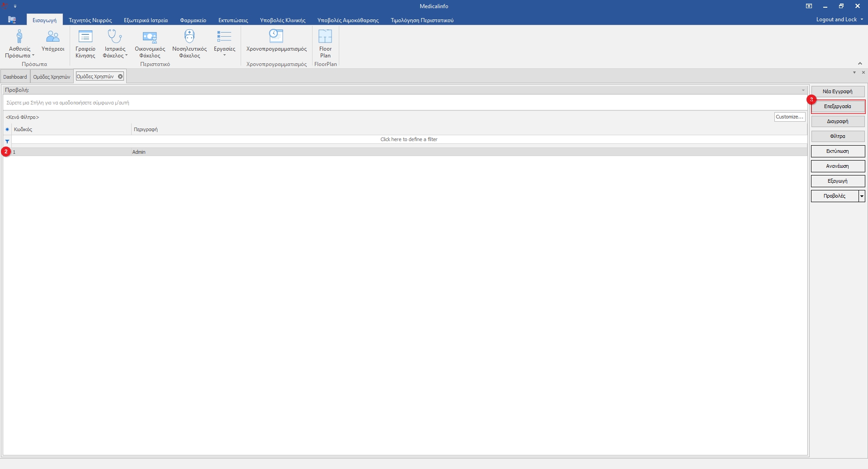
Task: Switch to the Φαρμακείο ribbon tab
Action: 193,20
